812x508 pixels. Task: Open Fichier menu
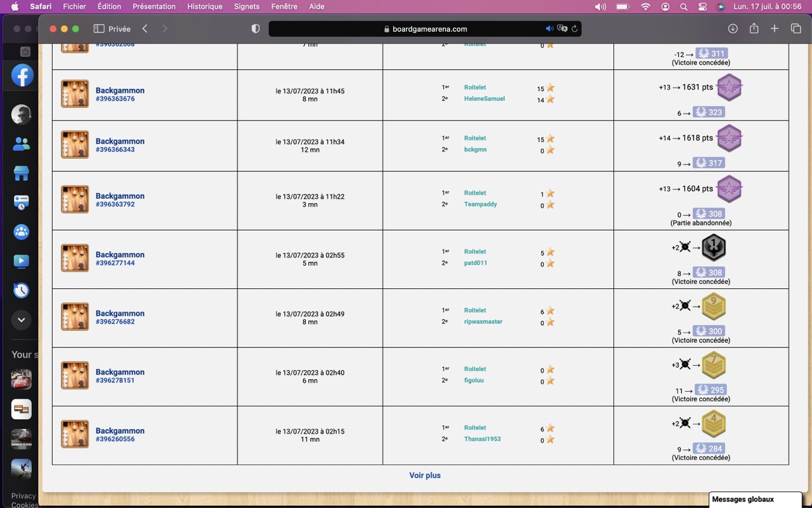(75, 6)
